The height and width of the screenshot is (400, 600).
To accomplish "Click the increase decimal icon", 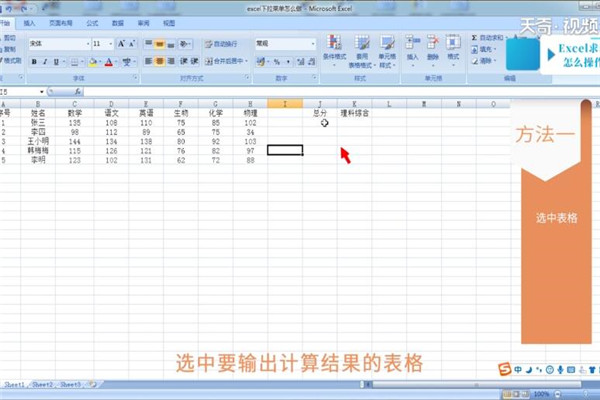I will coord(301,61).
